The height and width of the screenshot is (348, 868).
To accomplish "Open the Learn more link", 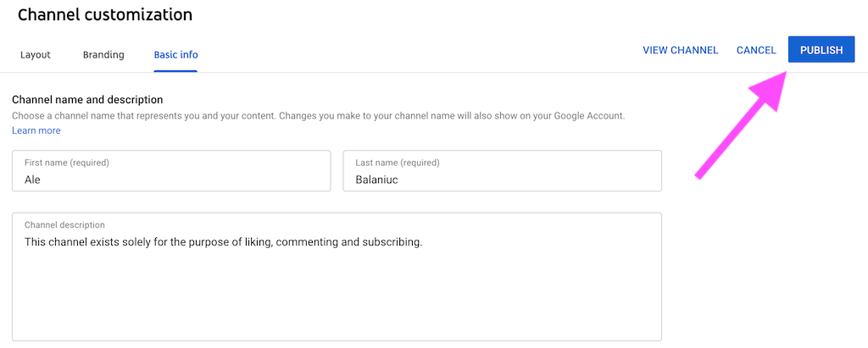I will [x=36, y=130].
